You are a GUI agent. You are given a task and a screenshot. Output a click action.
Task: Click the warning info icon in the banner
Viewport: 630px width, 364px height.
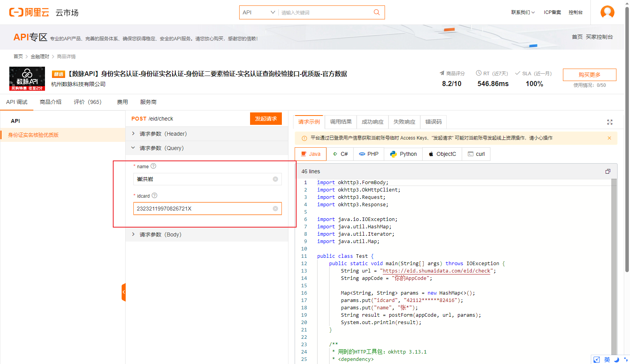304,138
